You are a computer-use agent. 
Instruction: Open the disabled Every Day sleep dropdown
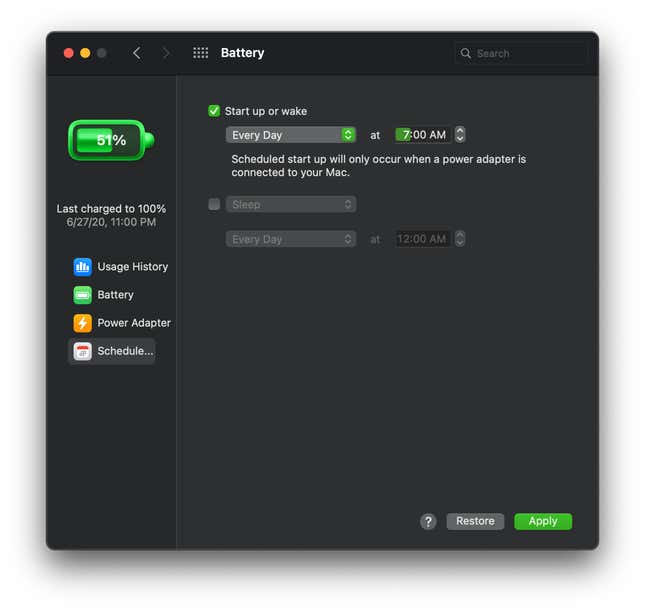click(x=291, y=239)
